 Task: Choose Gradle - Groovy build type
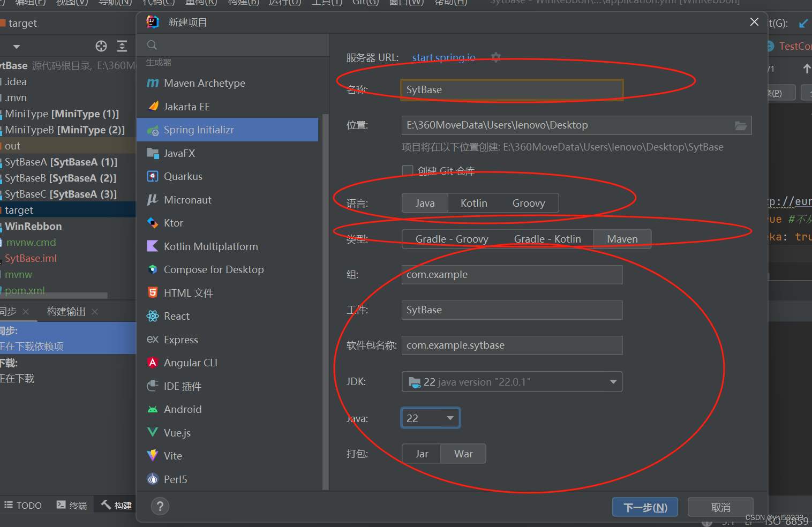452,239
